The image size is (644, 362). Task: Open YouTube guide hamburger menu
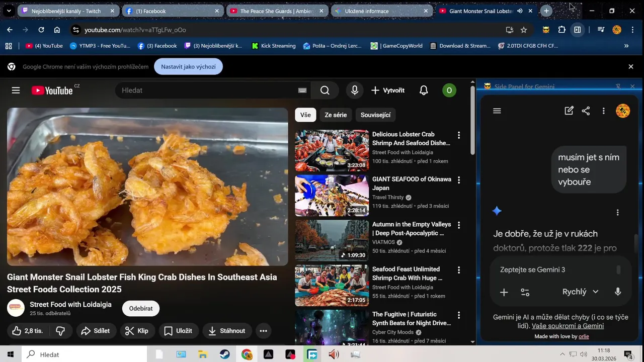(x=16, y=90)
